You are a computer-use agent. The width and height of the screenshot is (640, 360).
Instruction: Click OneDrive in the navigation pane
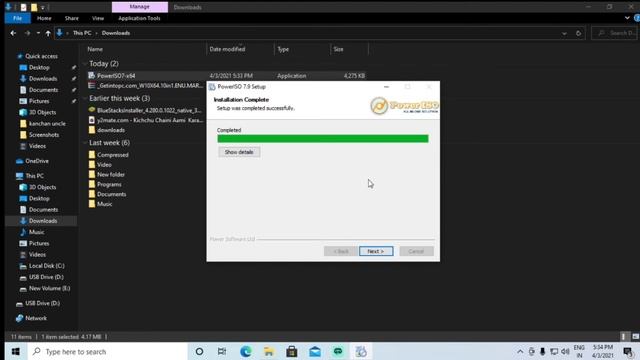point(37,161)
